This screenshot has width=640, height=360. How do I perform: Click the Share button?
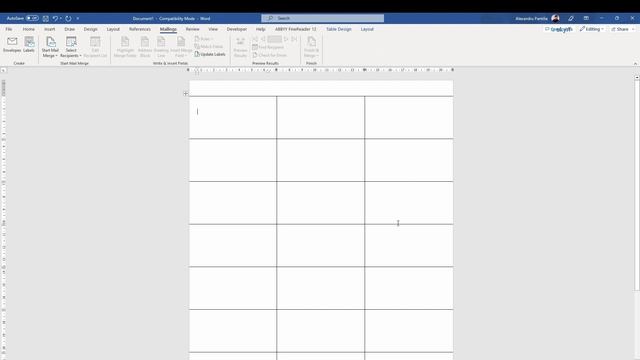tap(620, 29)
